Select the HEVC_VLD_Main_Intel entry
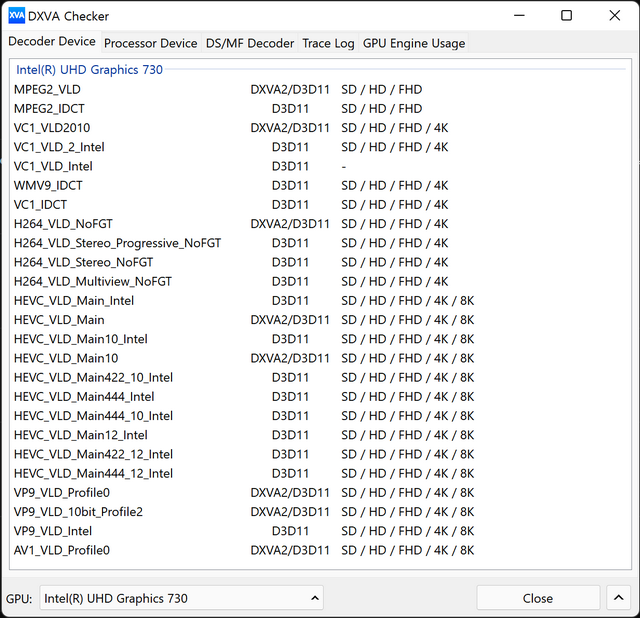The image size is (640, 618). tap(320, 300)
